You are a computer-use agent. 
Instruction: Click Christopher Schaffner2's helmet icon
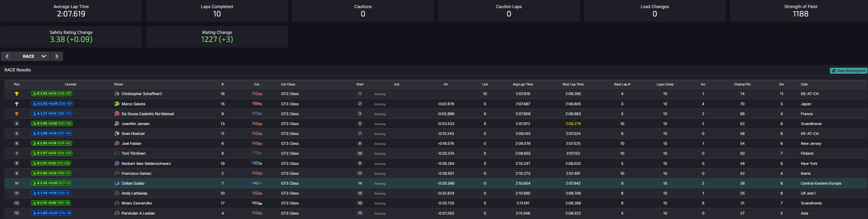tap(117, 94)
